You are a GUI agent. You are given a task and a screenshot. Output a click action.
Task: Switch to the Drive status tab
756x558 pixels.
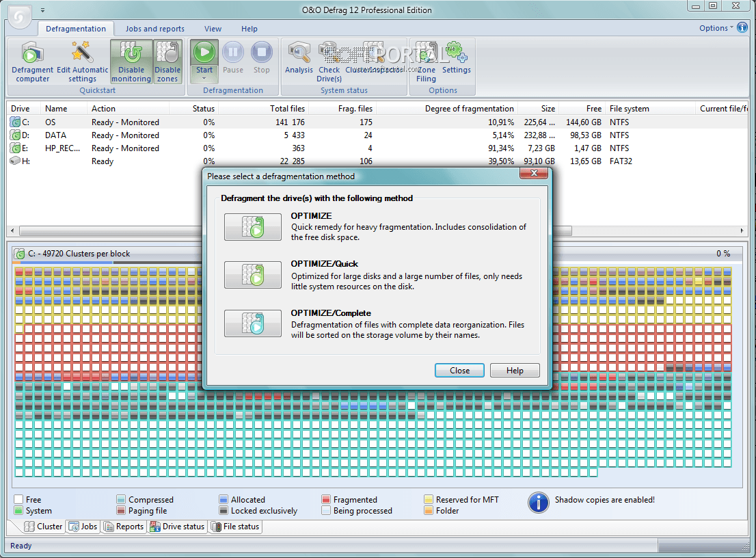coord(177,526)
